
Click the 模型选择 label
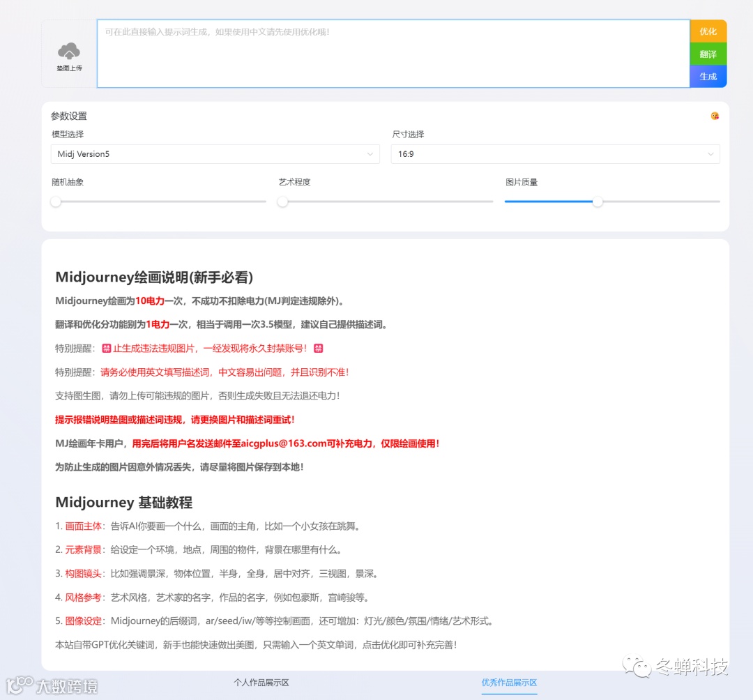tap(68, 135)
